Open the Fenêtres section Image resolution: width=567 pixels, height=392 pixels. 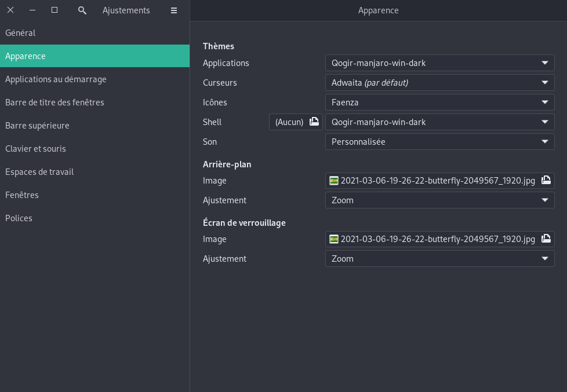click(94, 195)
